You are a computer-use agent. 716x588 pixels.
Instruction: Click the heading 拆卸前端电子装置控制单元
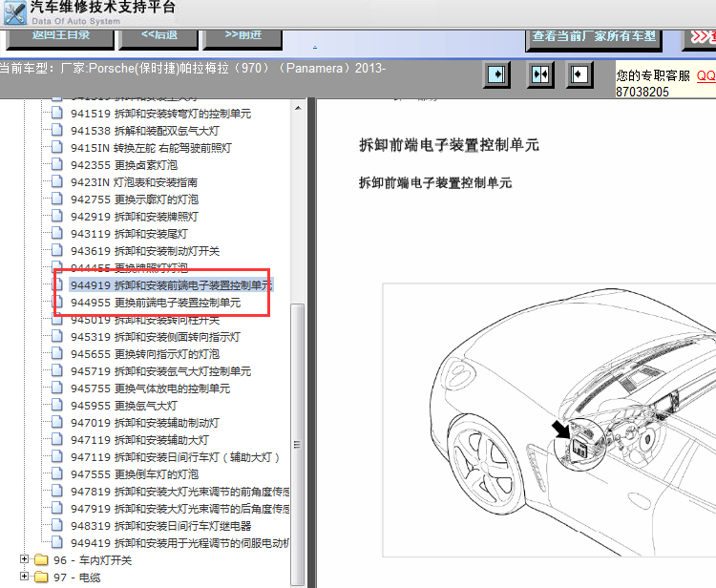(x=449, y=145)
